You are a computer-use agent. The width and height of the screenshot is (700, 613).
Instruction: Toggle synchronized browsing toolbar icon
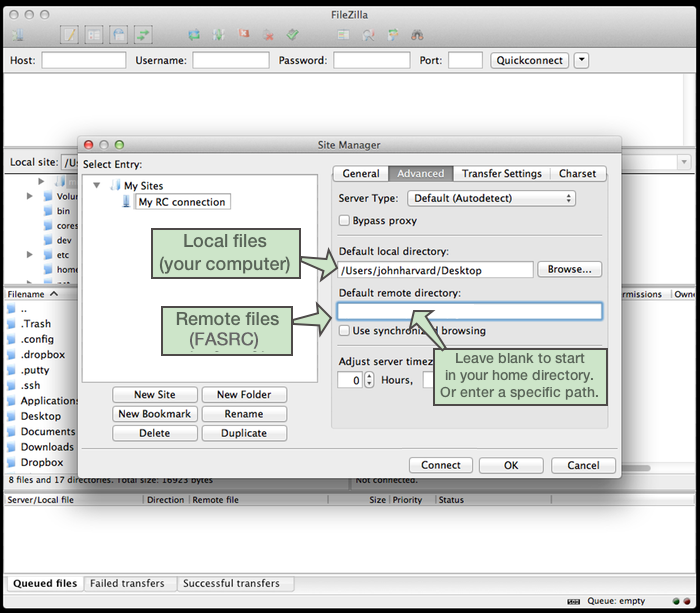coord(393,35)
